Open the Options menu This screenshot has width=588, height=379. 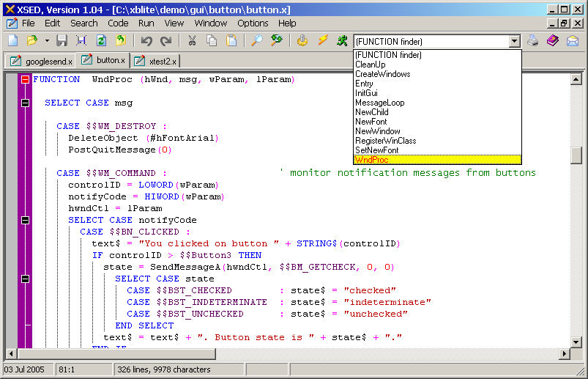pyautogui.click(x=253, y=23)
